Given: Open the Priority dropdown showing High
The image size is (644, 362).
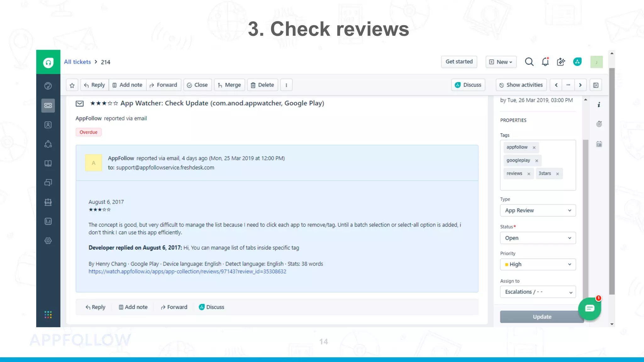Looking at the screenshot, I should [538, 264].
